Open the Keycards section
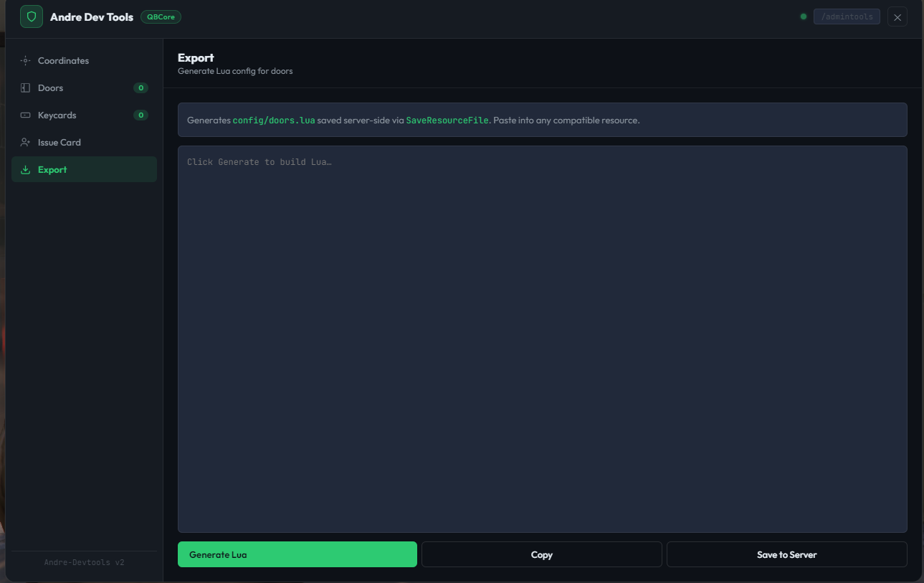Image resolution: width=924 pixels, height=583 pixels. pyautogui.click(x=84, y=115)
